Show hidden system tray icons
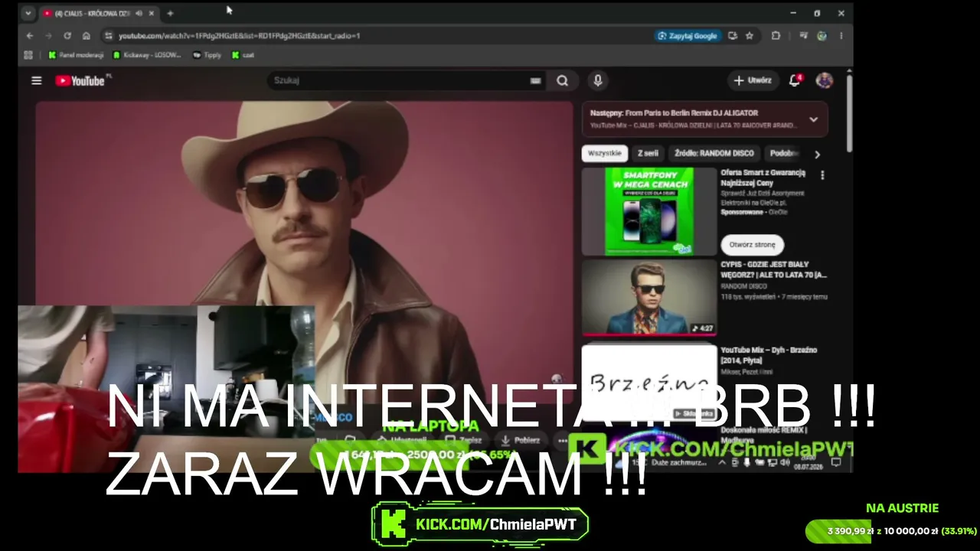 click(x=721, y=462)
